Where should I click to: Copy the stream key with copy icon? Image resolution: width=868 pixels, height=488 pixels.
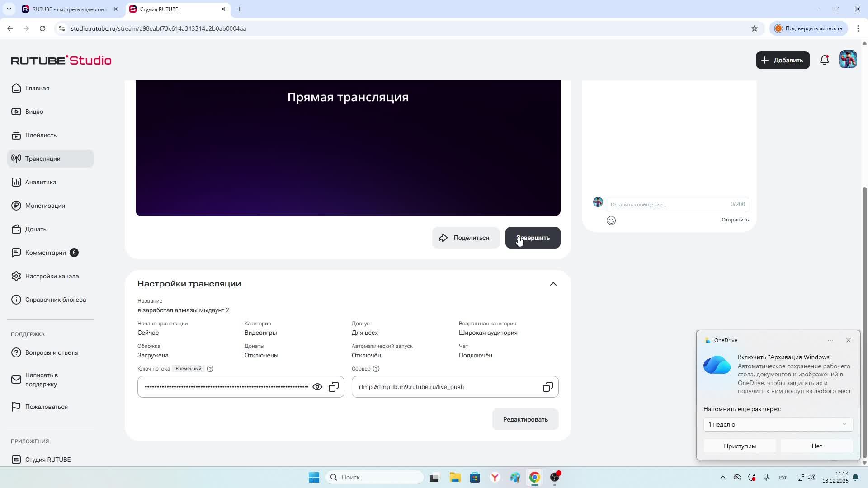coord(334,387)
